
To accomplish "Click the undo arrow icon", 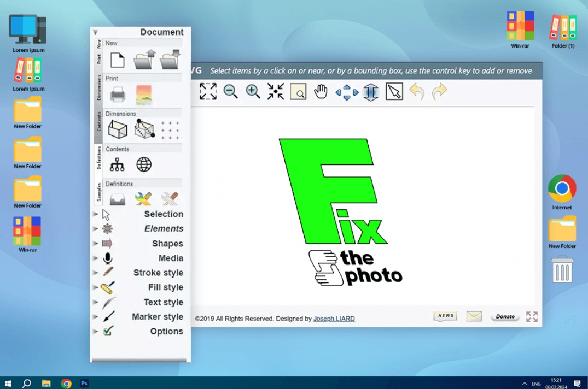I will 417,92.
